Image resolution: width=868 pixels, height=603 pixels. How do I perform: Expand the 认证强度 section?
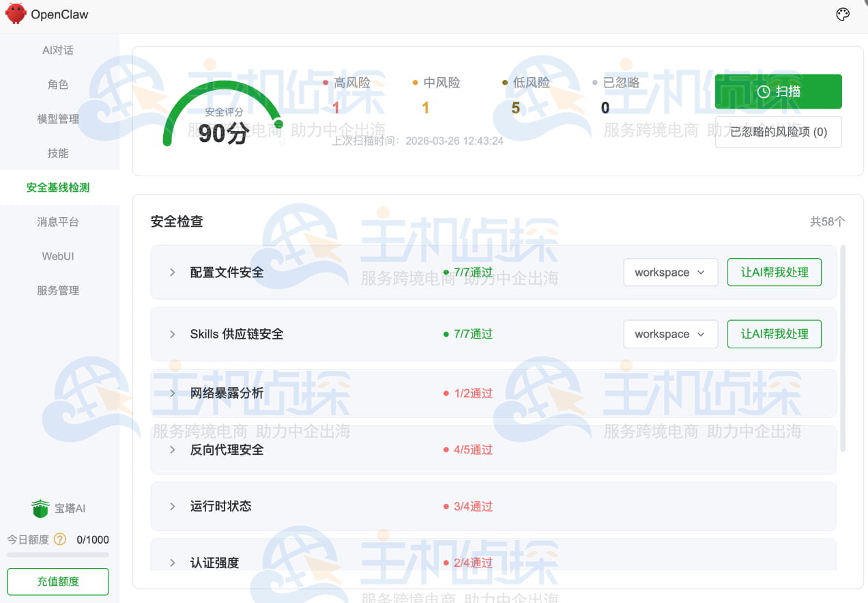tap(172, 563)
